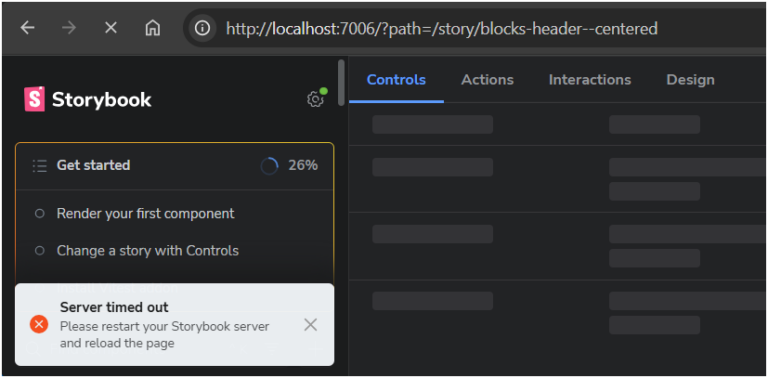Go back using the browser back arrow
Image resolution: width=768 pixels, height=378 pixels.
pyautogui.click(x=27, y=28)
